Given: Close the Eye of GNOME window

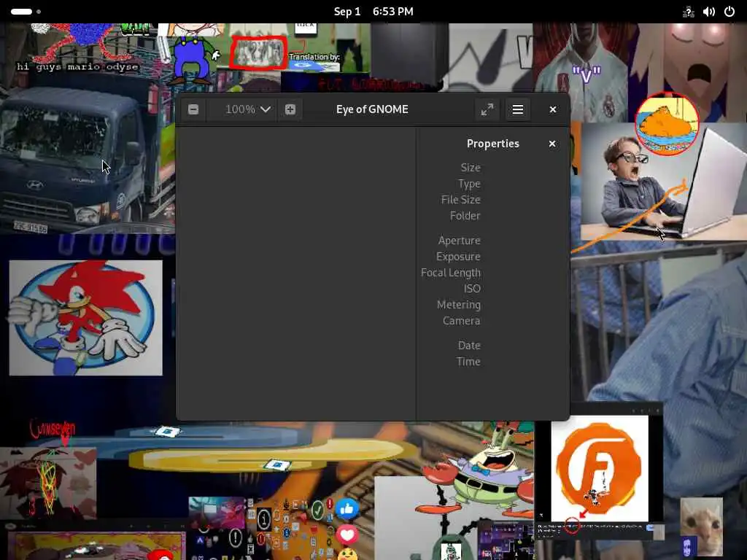Looking at the screenshot, I should point(553,109).
